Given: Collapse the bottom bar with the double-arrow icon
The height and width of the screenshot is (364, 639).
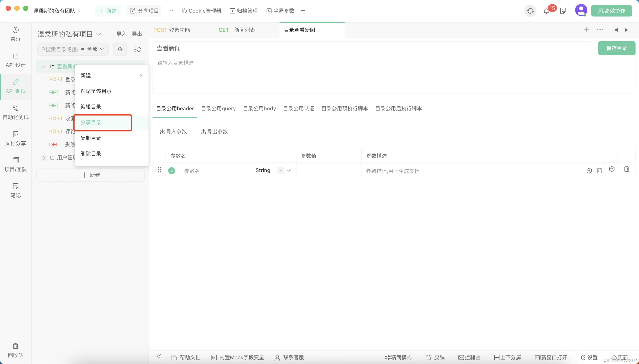Looking at the screenshot, I should (x=159, y=357).
